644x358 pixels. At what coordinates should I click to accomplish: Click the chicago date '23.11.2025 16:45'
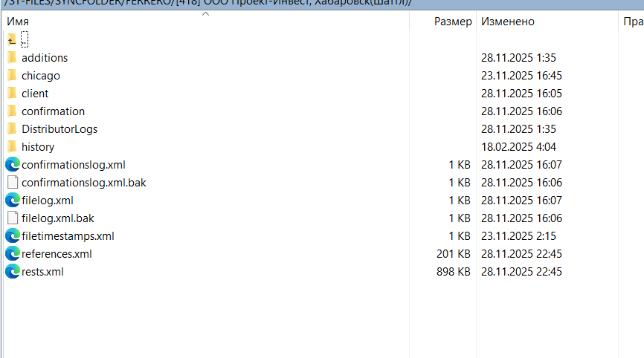click(521, 76)
